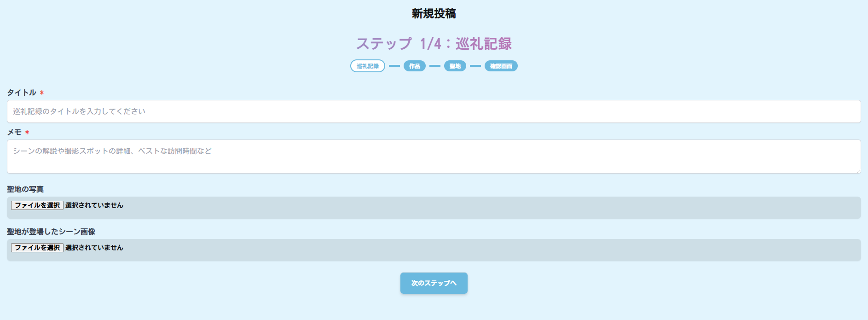Viewport: 868px width, 320px height.
Task: Click the 聖地が登場したシーン画像 label
Action: point(52,232)
